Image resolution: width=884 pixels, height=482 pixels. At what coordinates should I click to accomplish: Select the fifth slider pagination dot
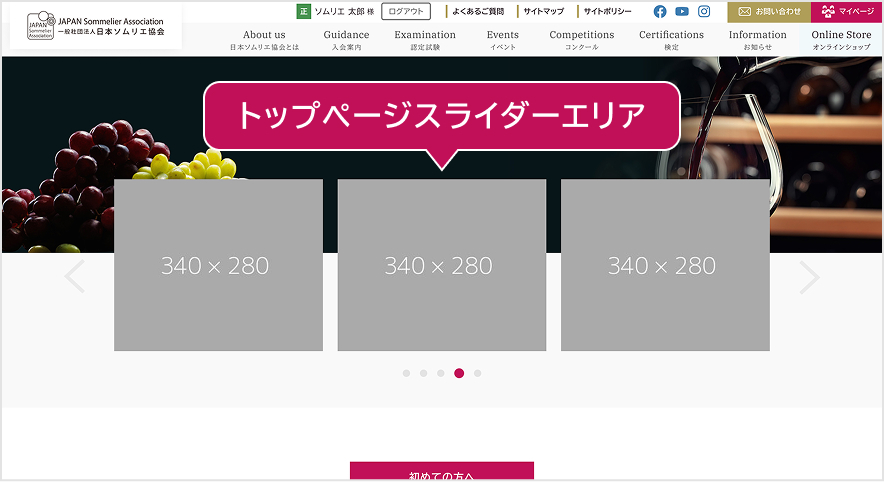click(477, 373)
